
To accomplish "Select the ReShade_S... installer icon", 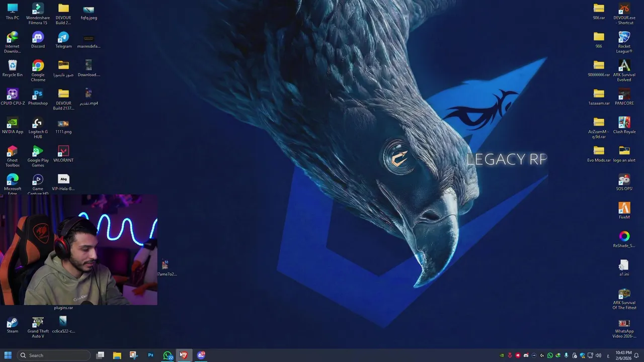I will point(624,240).
